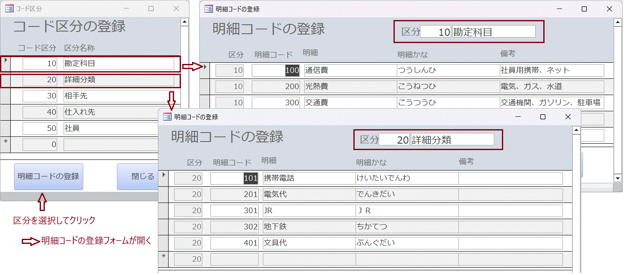644x275 pixels.
Task: Select detail code 302 field
Action: pyautogui.click(x=234, y=227)
